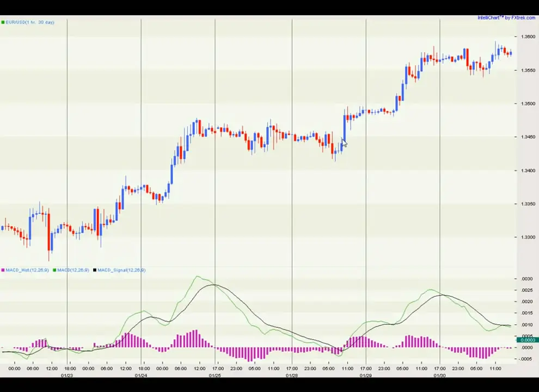
Task: Click the 17:00 time label above 01/30
Action: (x=440, y=369)
